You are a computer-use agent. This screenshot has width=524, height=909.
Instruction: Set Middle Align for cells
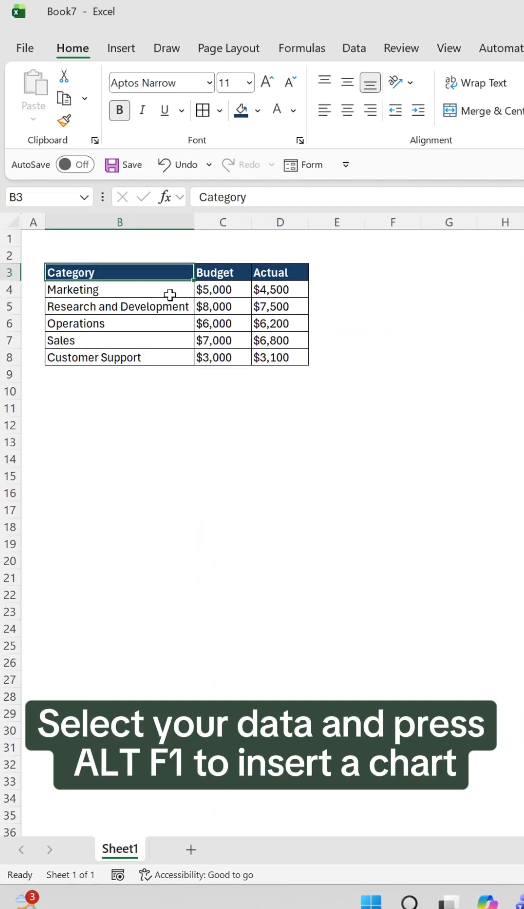[347, 82]
